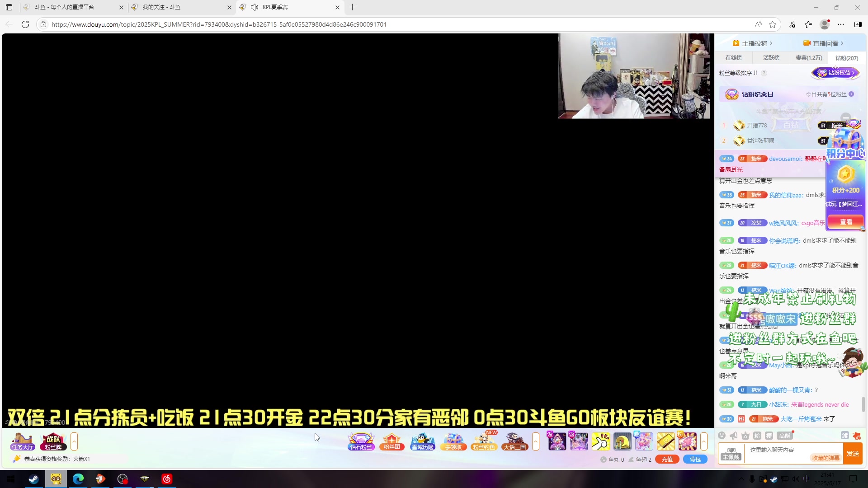Expand 今日共有5位粉丝 arrow

point(851,94)
